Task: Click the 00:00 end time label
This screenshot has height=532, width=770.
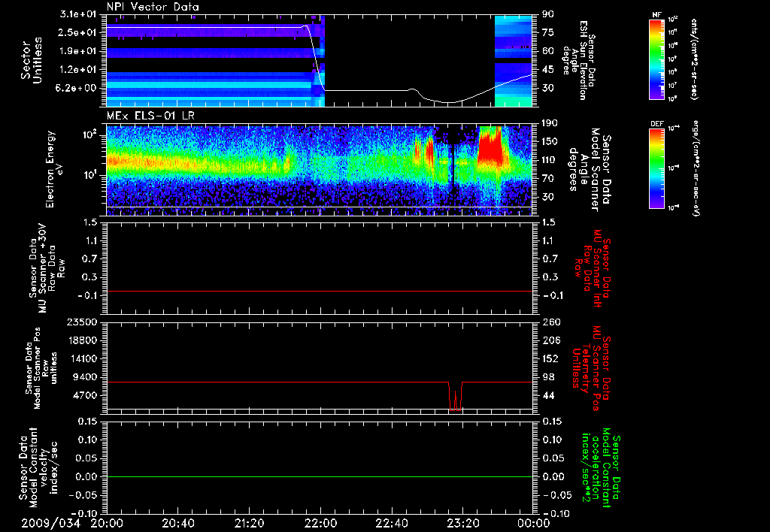Action: click(x=534, y=523)
